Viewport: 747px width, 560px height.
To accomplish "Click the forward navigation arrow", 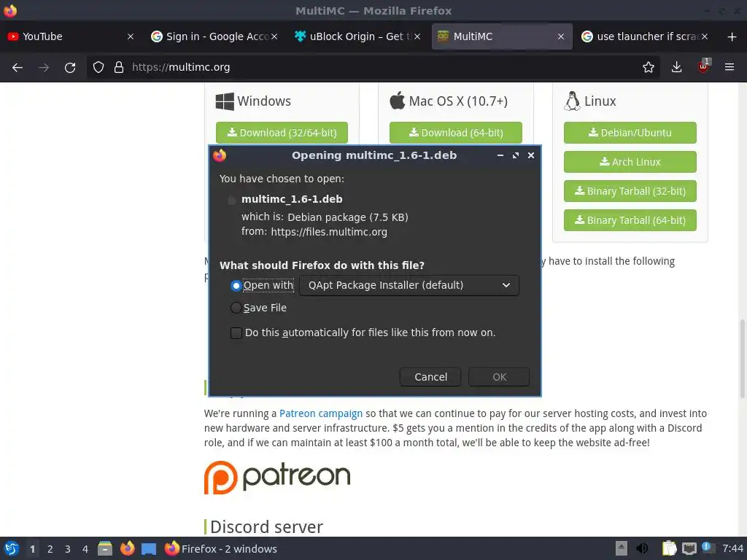I will pos(44,68).
